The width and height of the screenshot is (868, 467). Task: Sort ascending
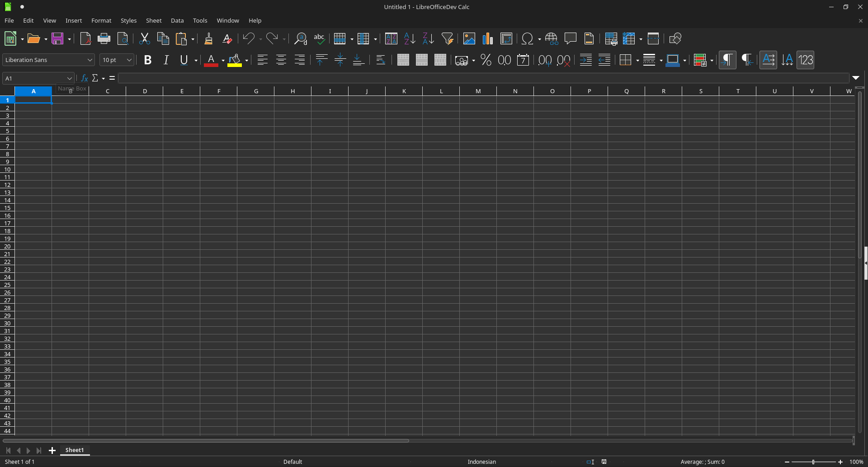point(410,38)
